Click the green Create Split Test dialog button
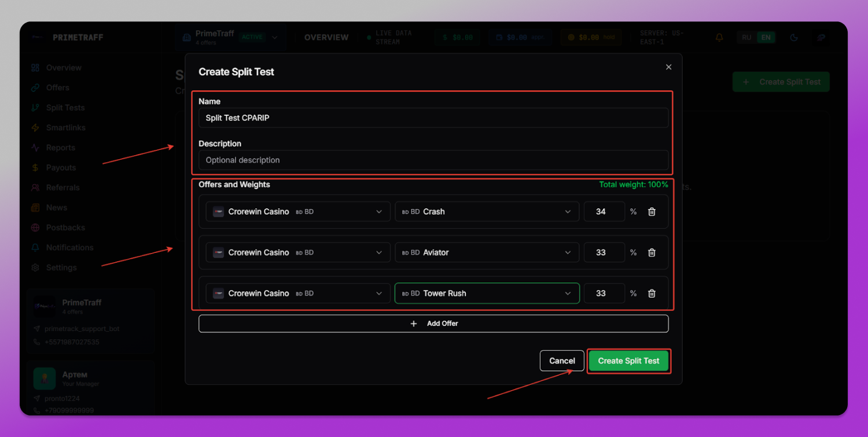The width and height of the screenshot is (868, 437). point(628,361)
